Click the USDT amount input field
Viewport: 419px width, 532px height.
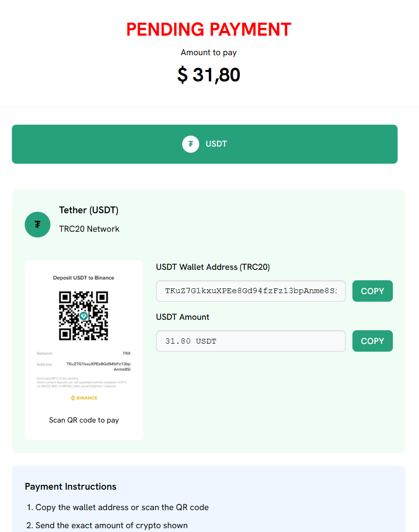pos(251,341)
